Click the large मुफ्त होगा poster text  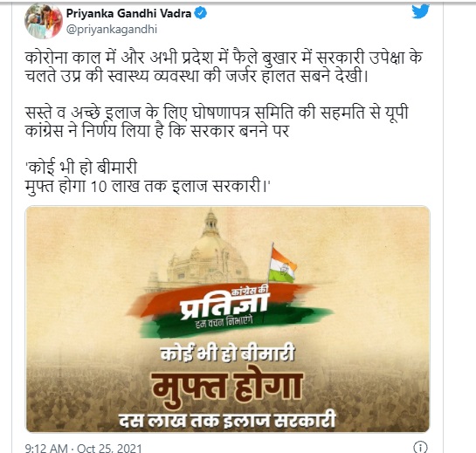[227, 388]
